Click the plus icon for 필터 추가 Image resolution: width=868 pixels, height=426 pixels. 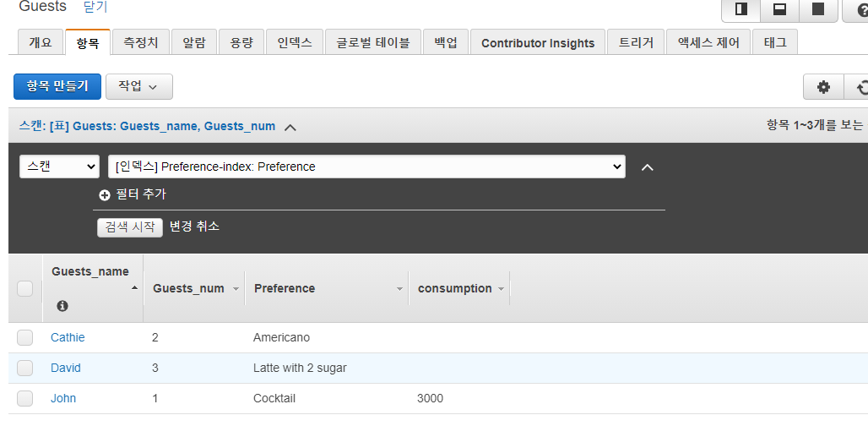(x=104, y=195)
